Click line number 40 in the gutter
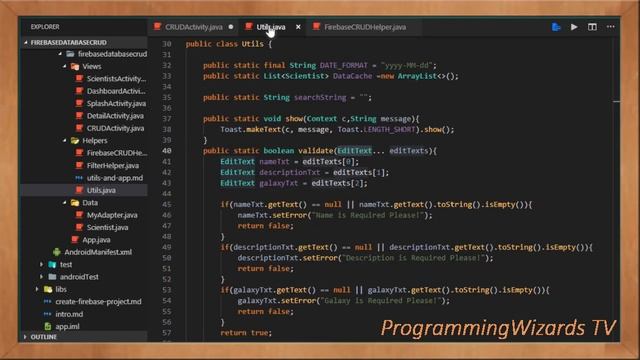 tap(167, 151)
